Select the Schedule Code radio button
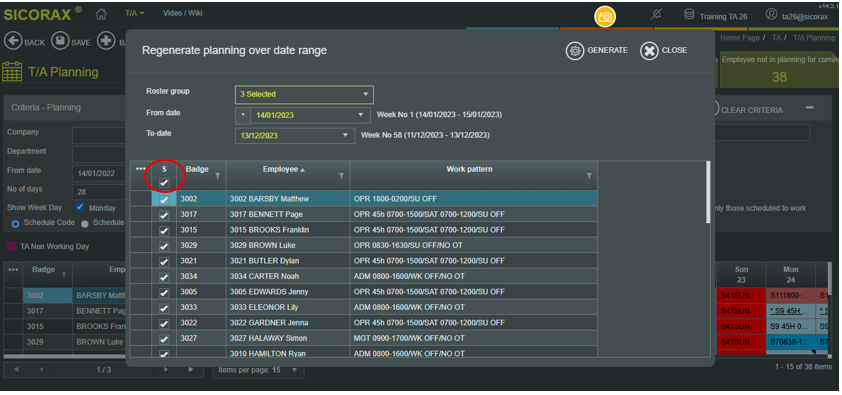842x395 pixels. coord(16,224)
